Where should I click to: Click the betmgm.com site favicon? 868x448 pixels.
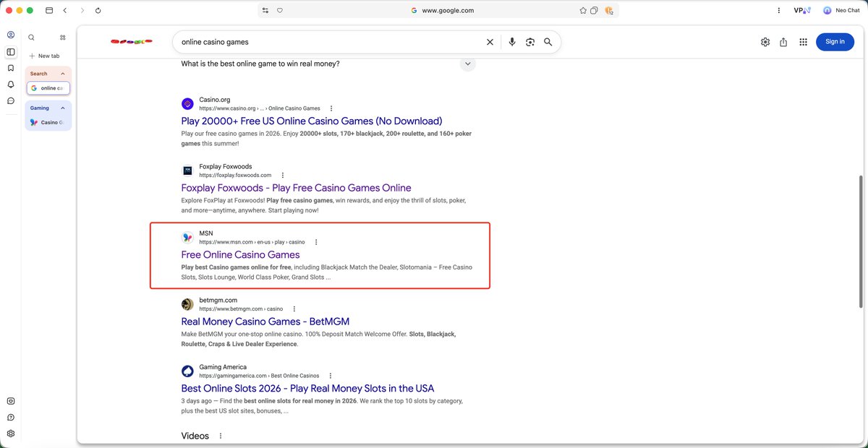187,304
